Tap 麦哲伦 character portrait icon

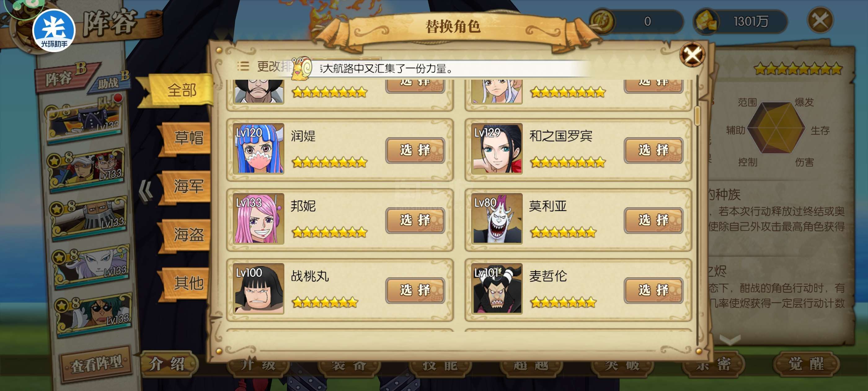click(x=497, y=289)
